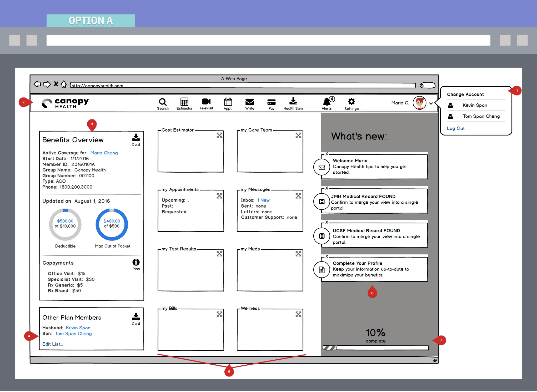Viewport: 537px width, 392px height.
Task: Expand the Wellness widget
Action: coord(298,314)
